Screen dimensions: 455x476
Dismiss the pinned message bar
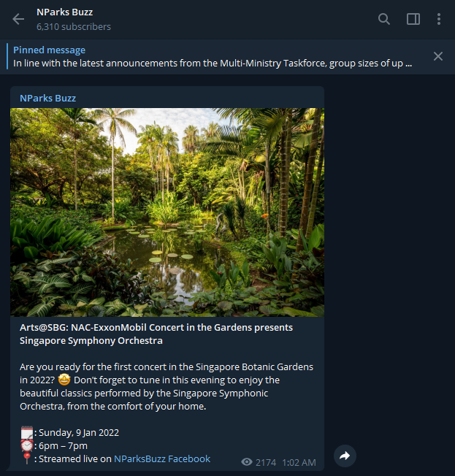(x=438, y=56)
